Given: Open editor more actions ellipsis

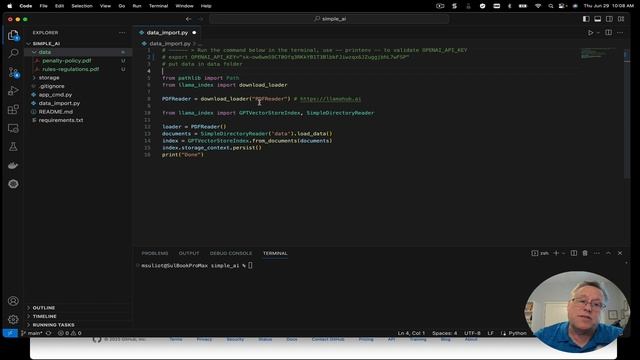Looking at the screenshot, I should click(x=620, y=33).
